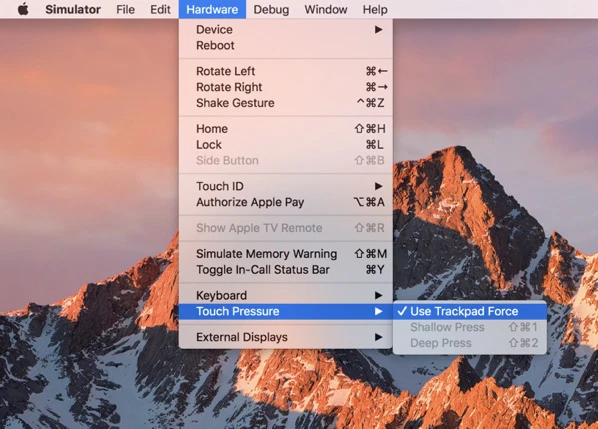The height and width of the screenshot is (429, 598).
Task: Choose Lock menu item
Action: 286,145
